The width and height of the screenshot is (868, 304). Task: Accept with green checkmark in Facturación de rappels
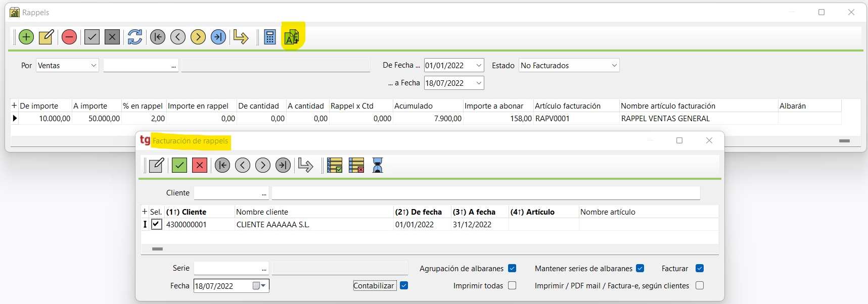tap(179, 165)
